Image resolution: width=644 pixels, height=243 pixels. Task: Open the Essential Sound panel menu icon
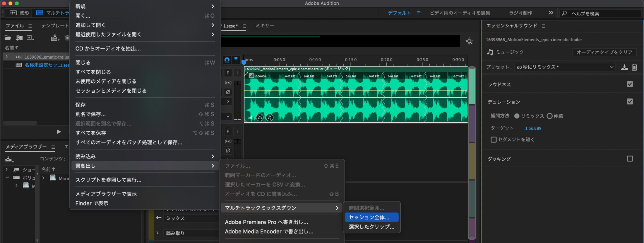coord(544,26)
